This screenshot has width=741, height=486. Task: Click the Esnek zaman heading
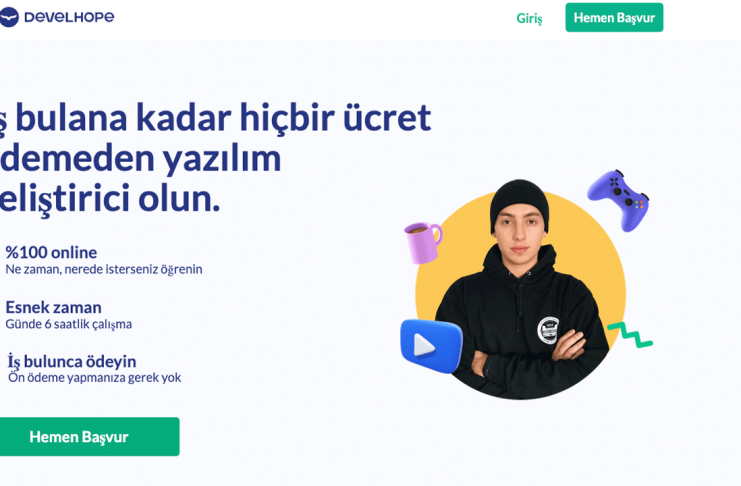53,307
